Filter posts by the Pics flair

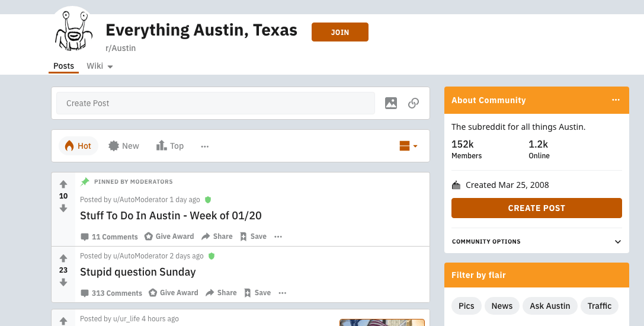(x=466, y=306)
